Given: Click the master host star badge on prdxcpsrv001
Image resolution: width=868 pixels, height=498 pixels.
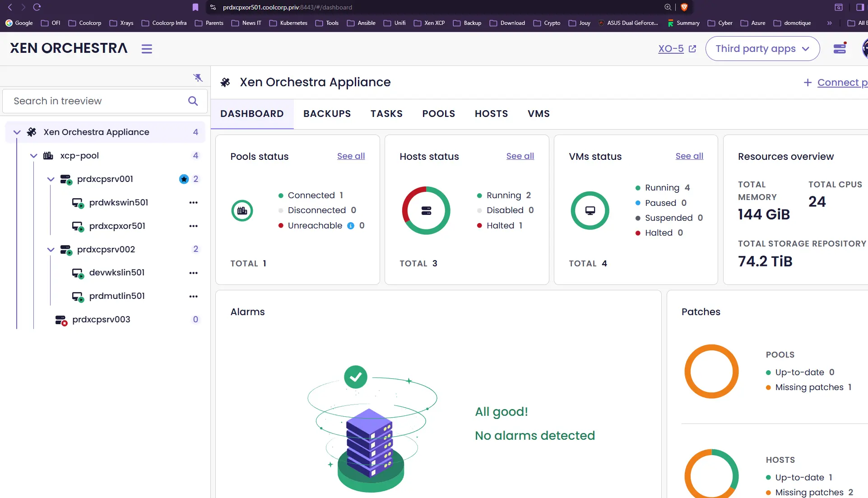Looking at the screenshot, I should (184, 179).
